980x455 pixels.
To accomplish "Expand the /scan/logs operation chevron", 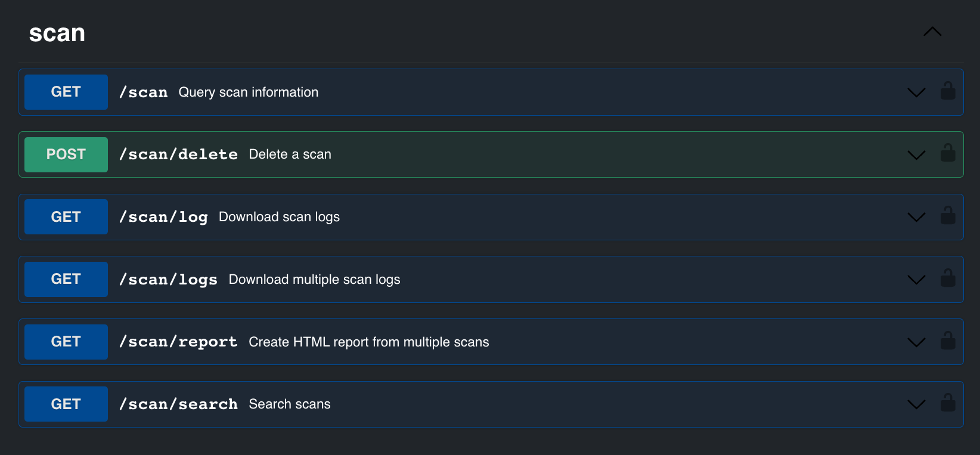I will [x=916, y=280].
